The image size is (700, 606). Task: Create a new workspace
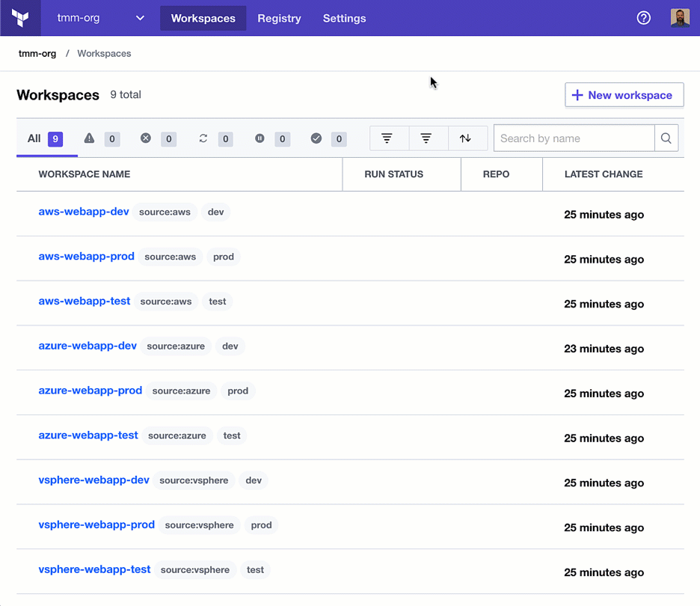pyautogui.click(x=624, y=95)
